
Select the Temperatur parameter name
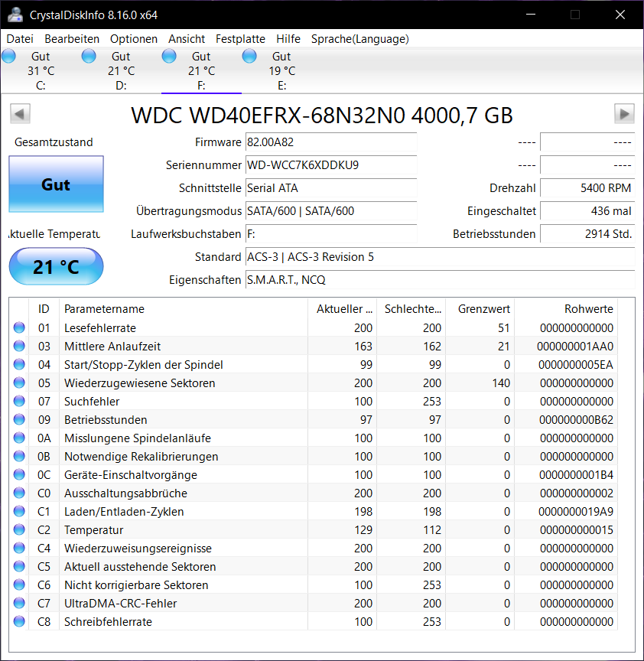pyautogui.click(x=93, y=530)
